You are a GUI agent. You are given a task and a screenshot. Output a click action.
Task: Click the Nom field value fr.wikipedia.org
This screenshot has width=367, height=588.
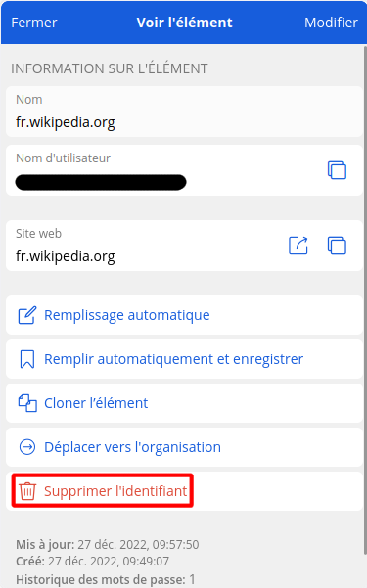[x=66, y=122]
